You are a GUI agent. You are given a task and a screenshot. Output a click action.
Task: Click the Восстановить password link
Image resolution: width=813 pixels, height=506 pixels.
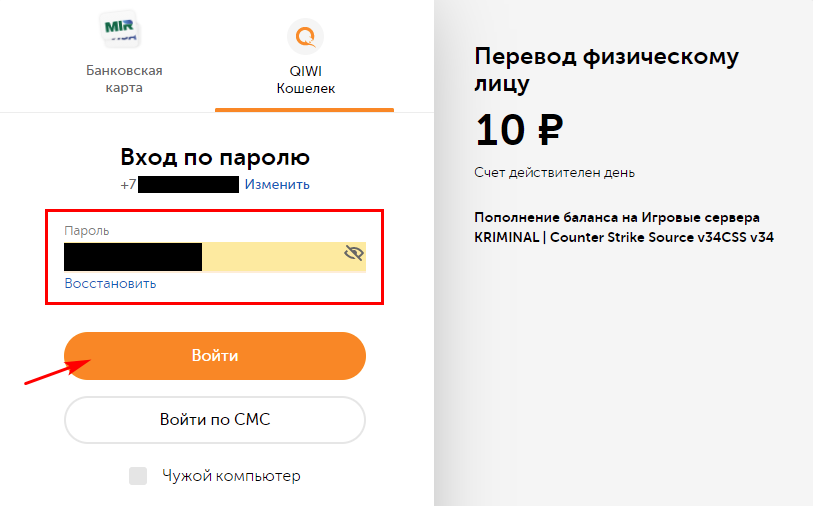point(110,284)
